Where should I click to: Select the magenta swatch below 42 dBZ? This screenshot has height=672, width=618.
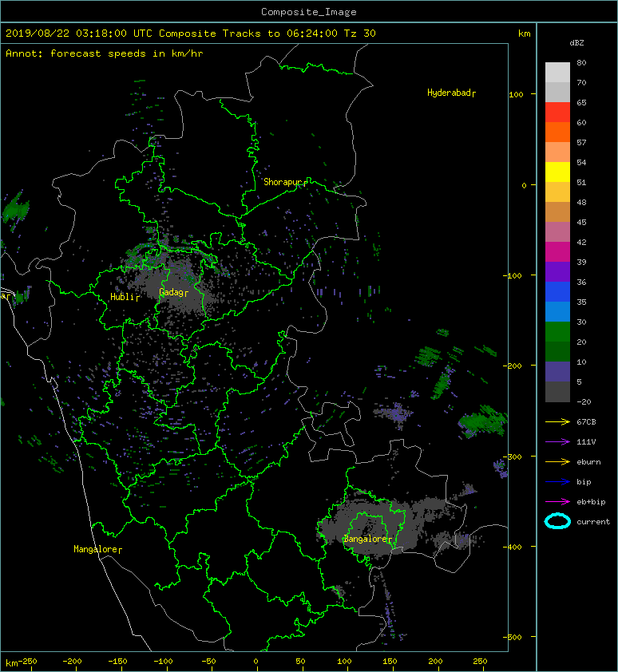pos(557,252)
